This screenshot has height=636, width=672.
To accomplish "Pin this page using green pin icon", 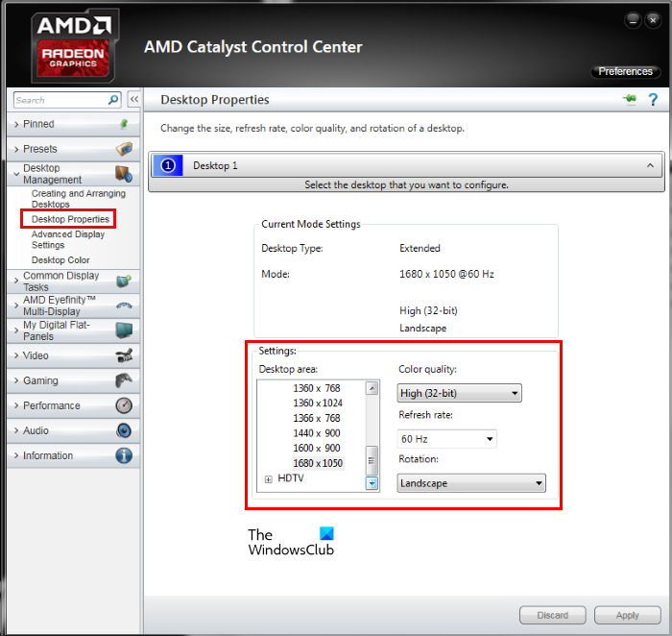I will click(x=630, y=100).
